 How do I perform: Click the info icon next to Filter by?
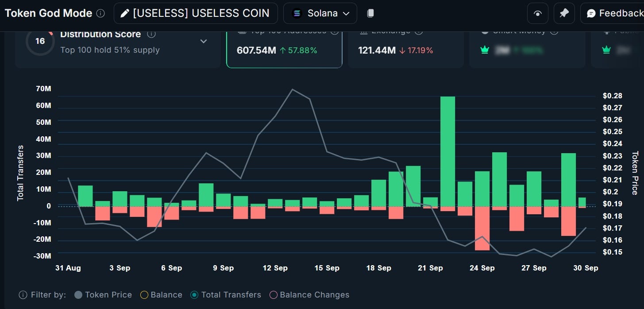point(23,295)
